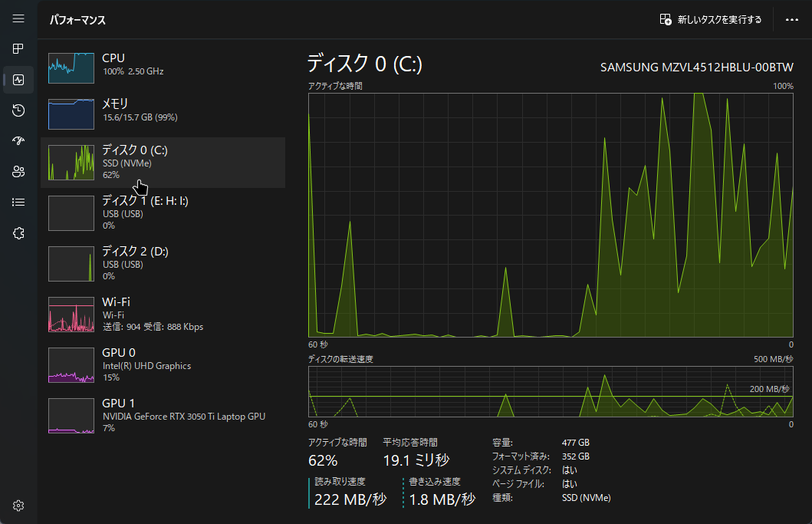Open the Users page icon
Image resolution: width=812 pixels, height=524 pixels.
[x=18, y=172]
